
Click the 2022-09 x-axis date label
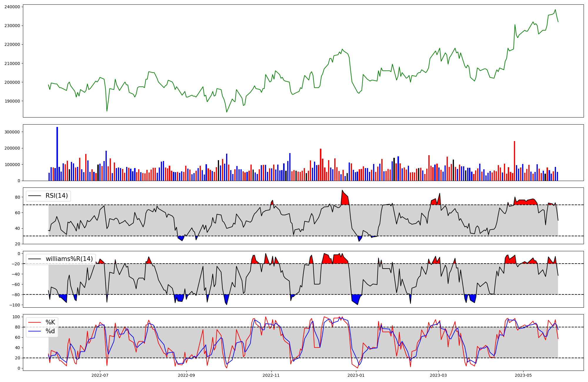point(186,375)
